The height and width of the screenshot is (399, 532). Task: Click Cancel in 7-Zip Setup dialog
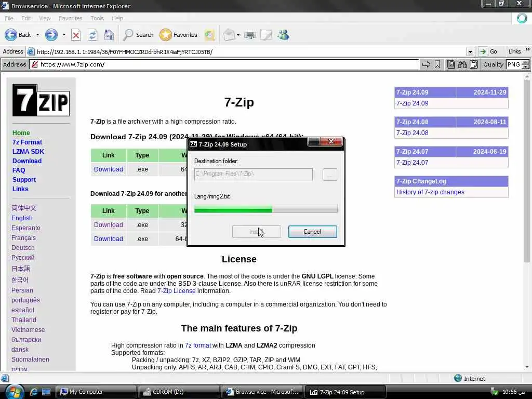point(312,232)
